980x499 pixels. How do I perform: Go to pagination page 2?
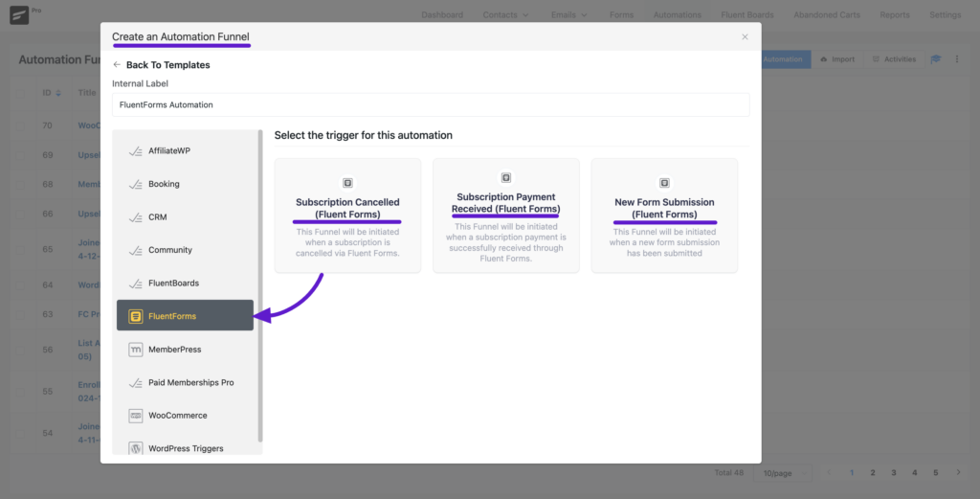click(x=873, y=473)
